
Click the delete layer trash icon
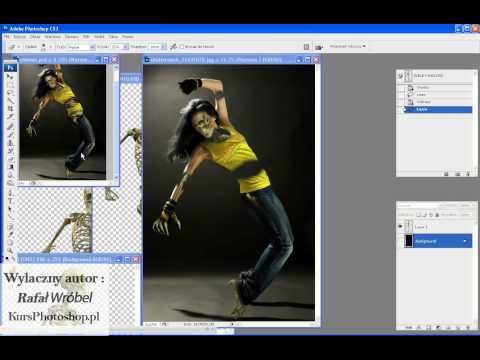point(468,328)
